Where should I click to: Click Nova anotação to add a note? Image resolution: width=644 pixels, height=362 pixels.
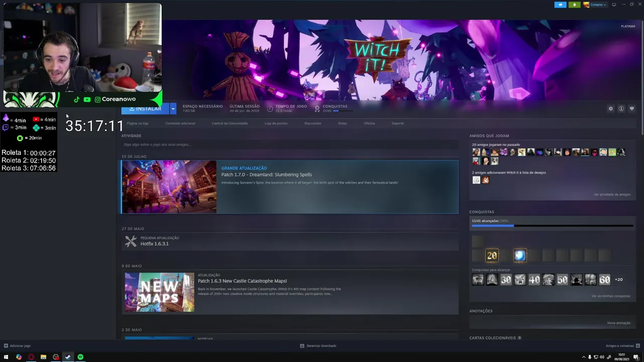tap(619, 323)
